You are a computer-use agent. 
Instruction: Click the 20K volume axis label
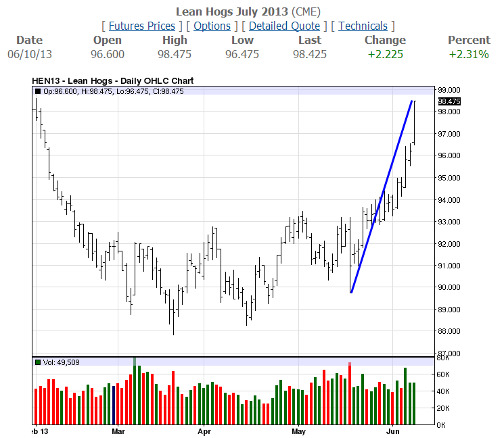[x=443, y=408]
